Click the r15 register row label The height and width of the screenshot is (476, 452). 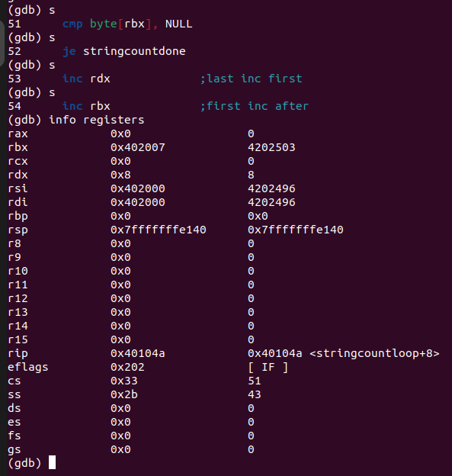coord(18,339)
